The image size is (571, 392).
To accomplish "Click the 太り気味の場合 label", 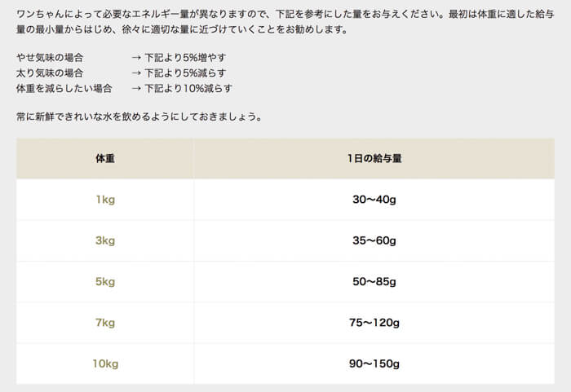I will coord(50,73).
